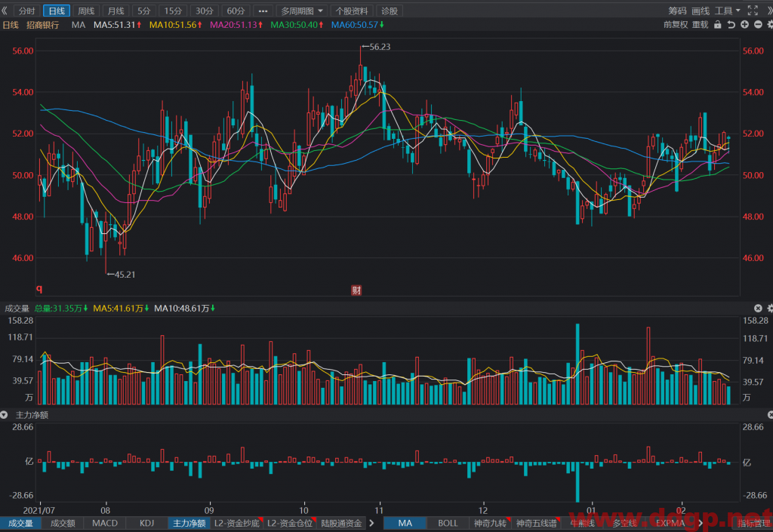Click the undo arrow icon
Viewport: 773px width, 532px height.
coord(731,25)
